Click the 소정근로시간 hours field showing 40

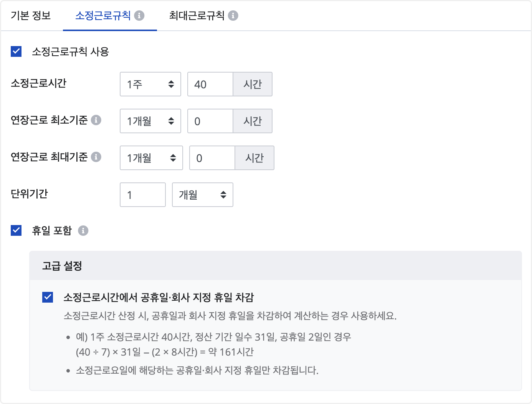tap(210, 84)
